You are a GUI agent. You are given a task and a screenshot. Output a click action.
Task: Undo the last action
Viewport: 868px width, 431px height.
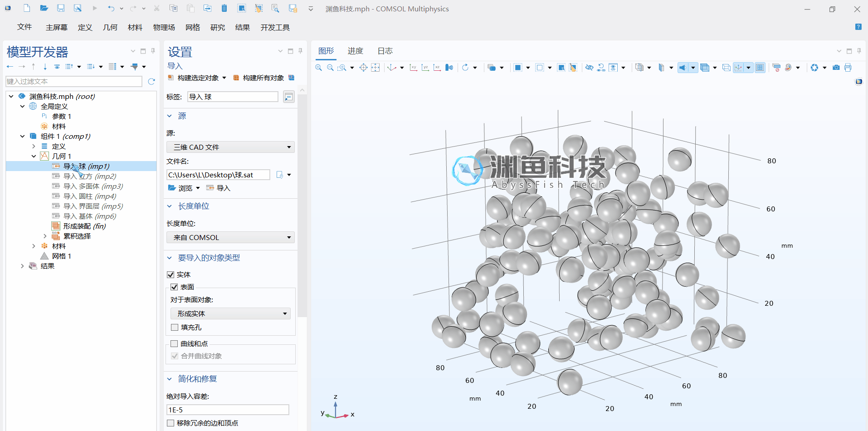111,8
